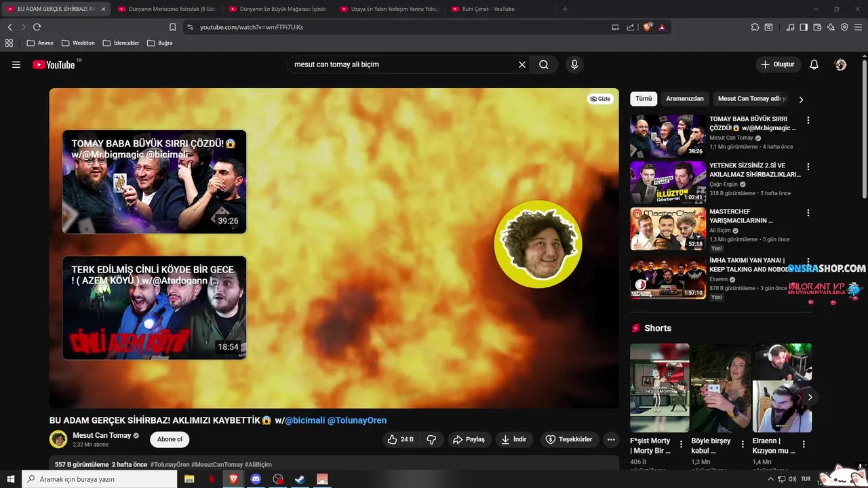Screen dimensions: 868x488
Task: Click the #TolunayÖren hashtag
Action: coord(170,464)
